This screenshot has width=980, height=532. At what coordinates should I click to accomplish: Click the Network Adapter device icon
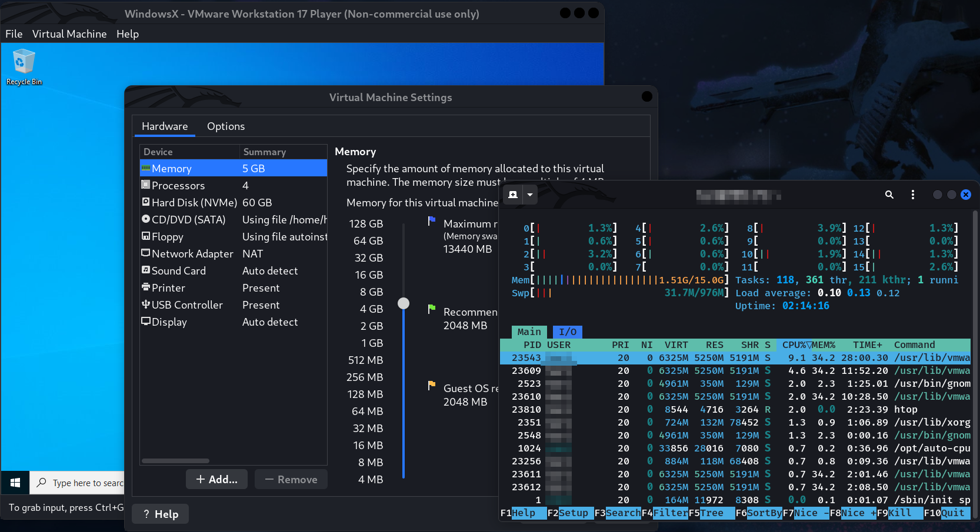pyautogui.click(x=146, y=253)
